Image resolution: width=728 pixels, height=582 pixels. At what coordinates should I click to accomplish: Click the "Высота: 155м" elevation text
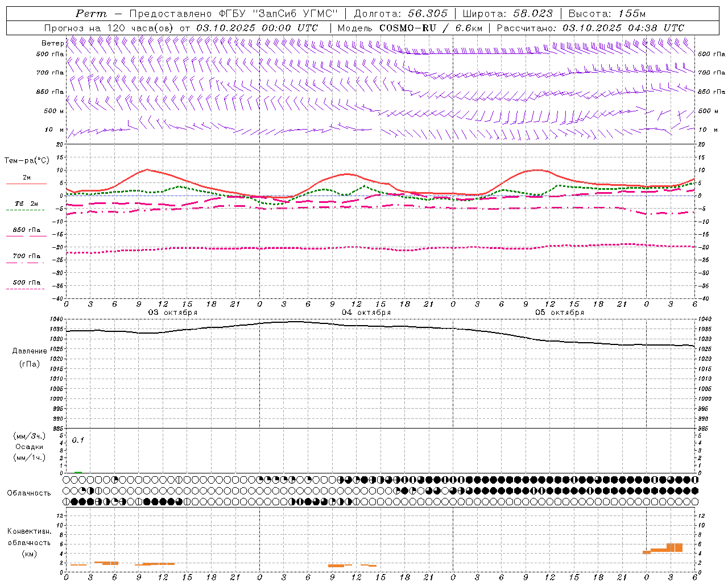607,14
